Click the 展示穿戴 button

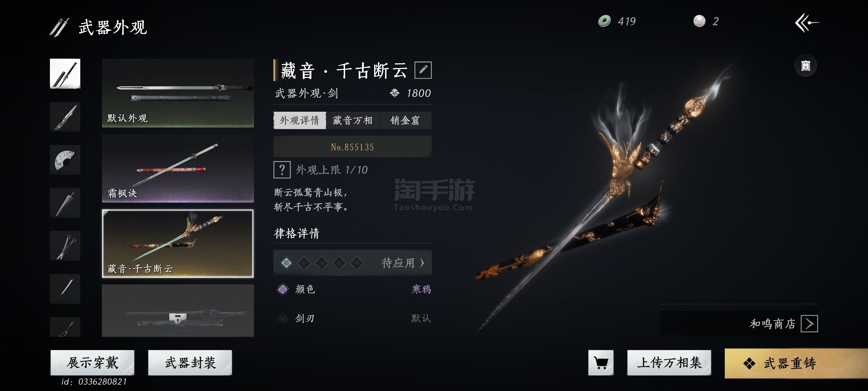(x=92, y=363)
